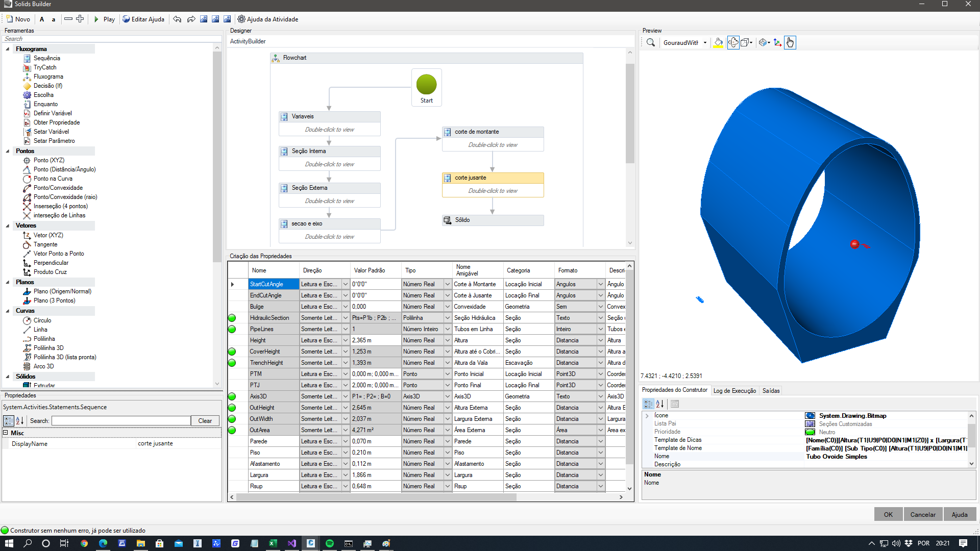The height and width of the screenshot is (551, 980).
Task: Select the pan hand tool
Action: click(790, 43)
